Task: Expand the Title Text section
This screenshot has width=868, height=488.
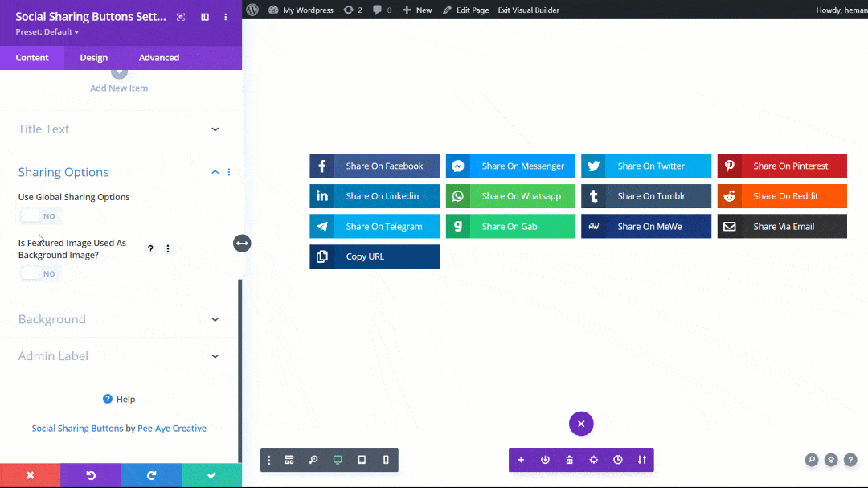Action: click(118, 129)
